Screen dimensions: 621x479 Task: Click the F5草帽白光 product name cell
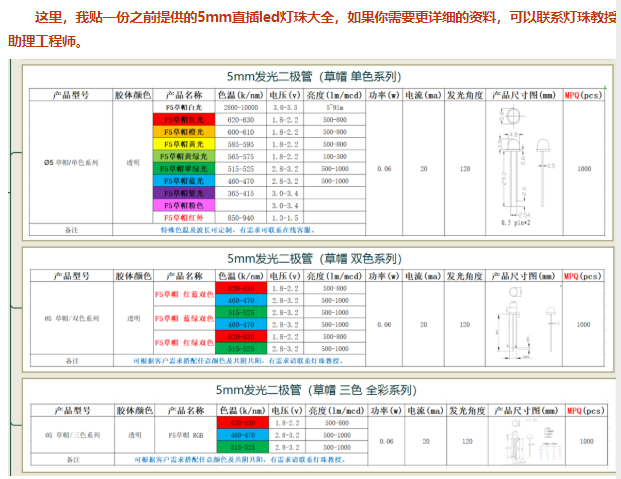point(184,107)
